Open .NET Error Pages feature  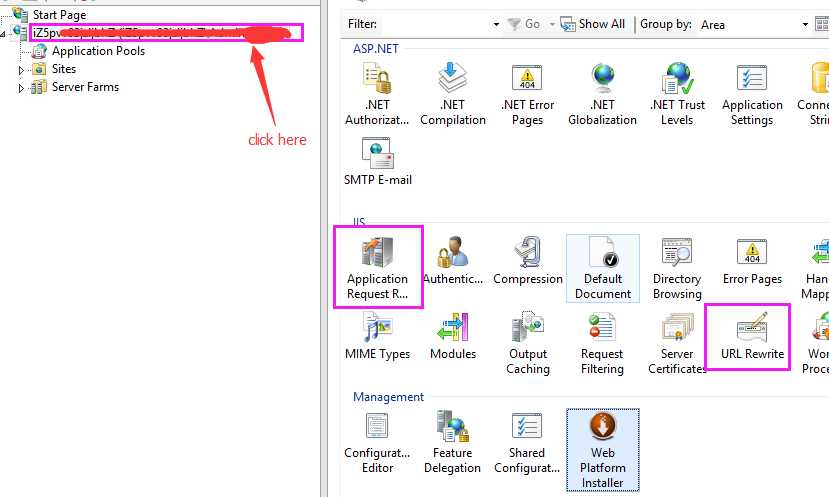(527, 94)
